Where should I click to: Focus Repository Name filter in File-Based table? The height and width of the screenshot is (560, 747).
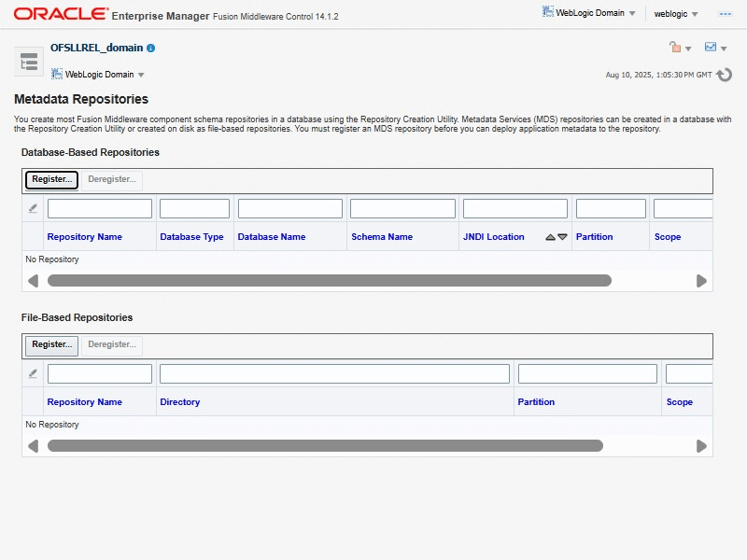point(100,374)
